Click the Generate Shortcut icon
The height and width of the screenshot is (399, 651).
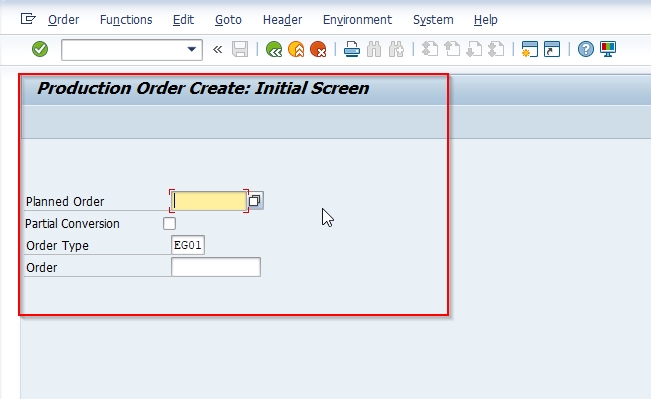click(552, 49)
